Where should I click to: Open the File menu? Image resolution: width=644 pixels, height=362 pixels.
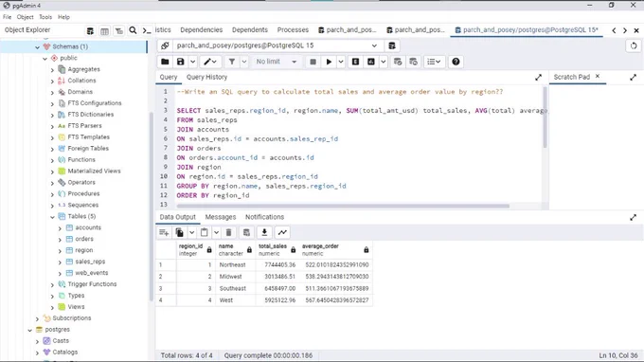pyautogui.click(x=7, y=17)
